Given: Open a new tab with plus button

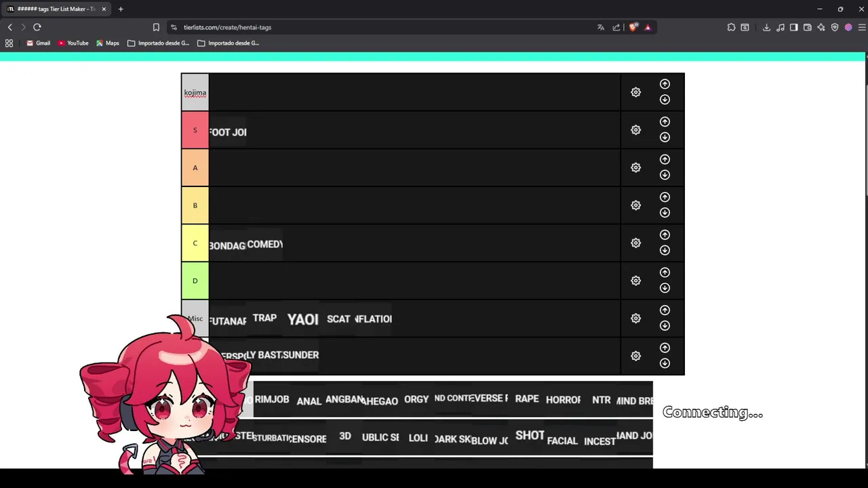Looking at the screenshot, I should tap(121, 9).
